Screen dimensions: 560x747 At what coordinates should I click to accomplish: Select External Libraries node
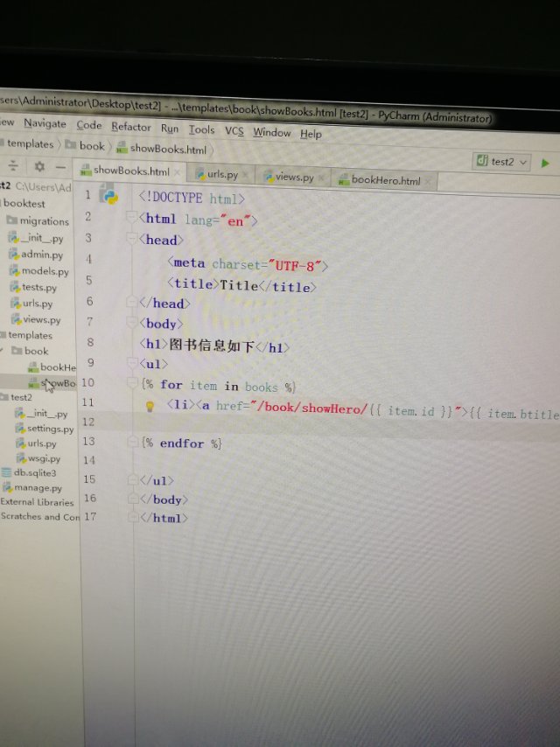pos(37,502)
